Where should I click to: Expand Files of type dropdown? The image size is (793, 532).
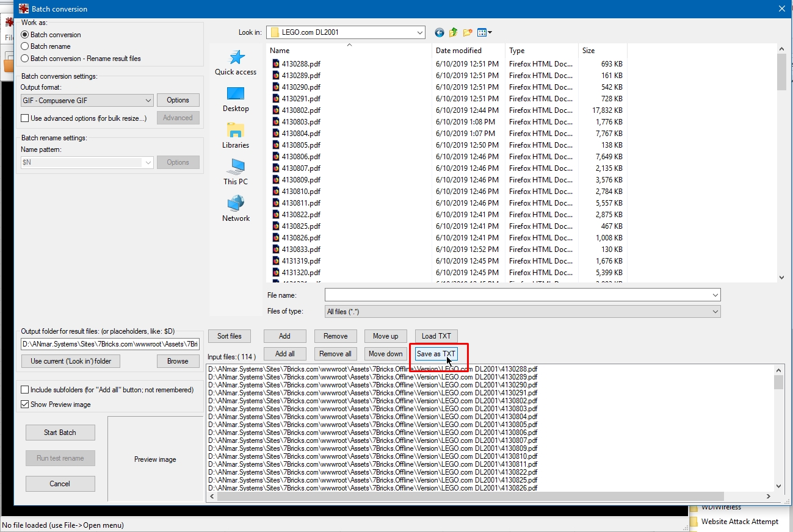pyautogui.click(x=715, y=312)
